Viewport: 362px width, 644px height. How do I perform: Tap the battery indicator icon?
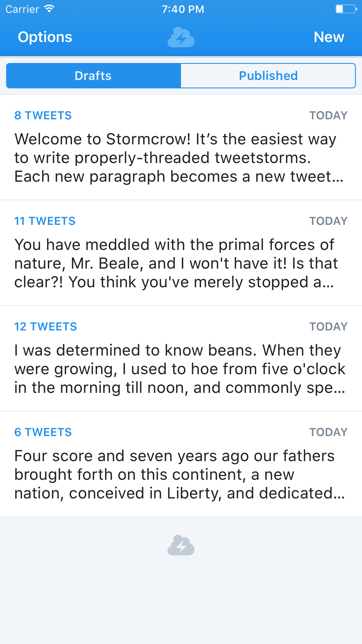[x=346, y=9]
